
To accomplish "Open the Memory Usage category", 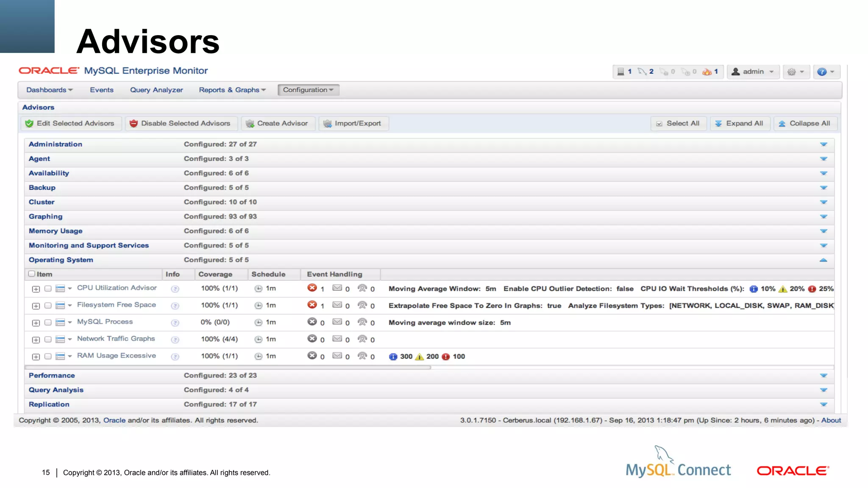I will coord(56,231).
